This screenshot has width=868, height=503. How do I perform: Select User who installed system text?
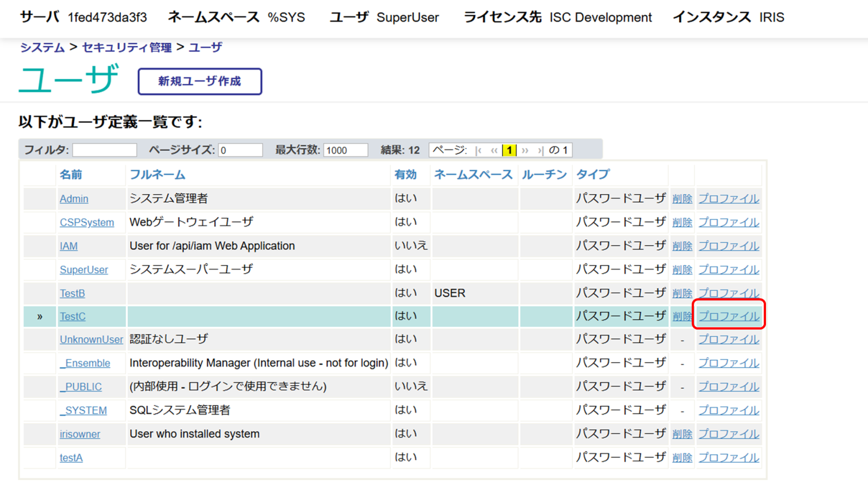[195, 434]
